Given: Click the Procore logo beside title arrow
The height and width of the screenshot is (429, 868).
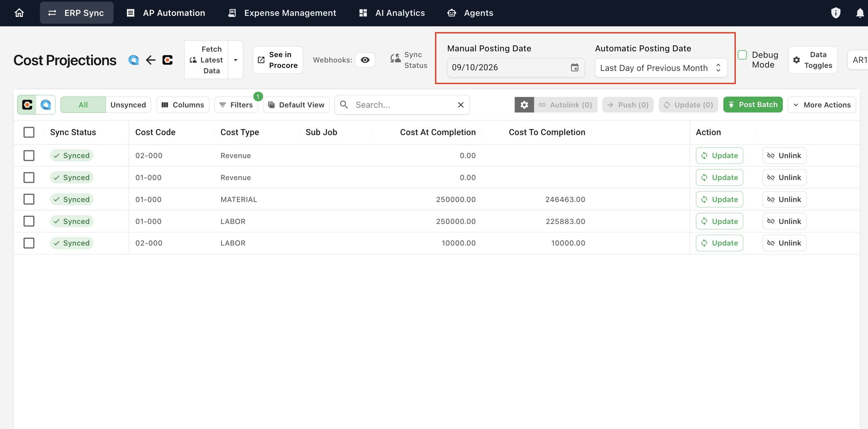Looking at the screenshot, I should [168, 60].
